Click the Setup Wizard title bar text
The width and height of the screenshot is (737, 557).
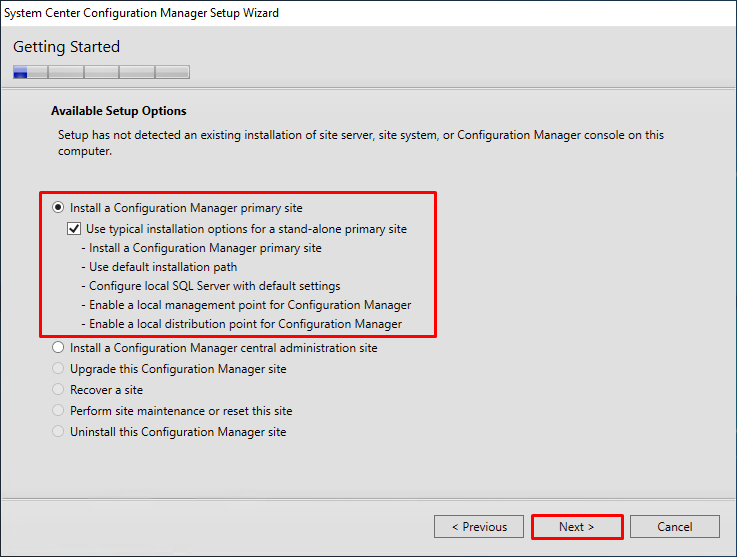pyautogui.click(x=141, y=13)
